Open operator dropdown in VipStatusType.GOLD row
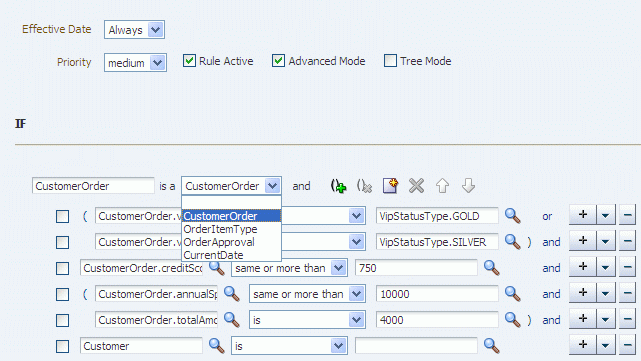 356,215
